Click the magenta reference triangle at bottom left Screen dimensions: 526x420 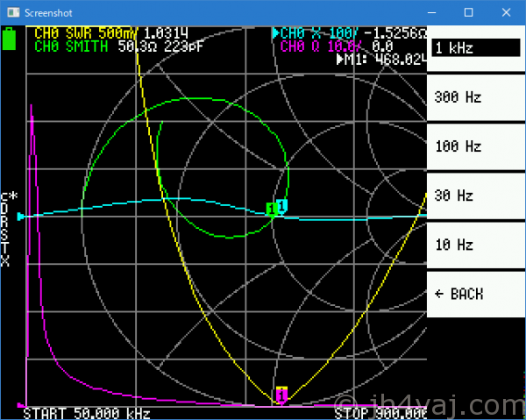click(x=22, y=406)
